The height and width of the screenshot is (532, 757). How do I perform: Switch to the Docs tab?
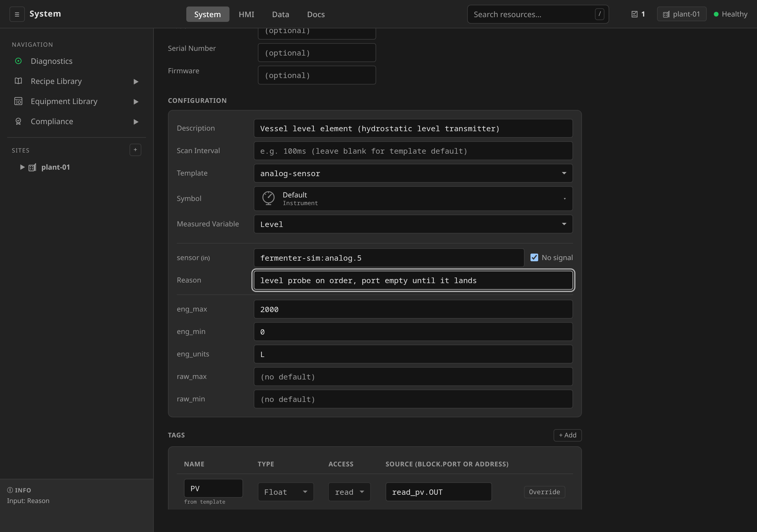(316, 14)
